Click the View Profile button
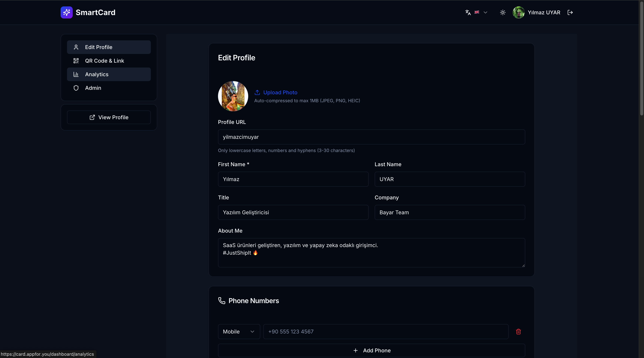The height and width of the screenshot is (358, 644). pos(109,118)
